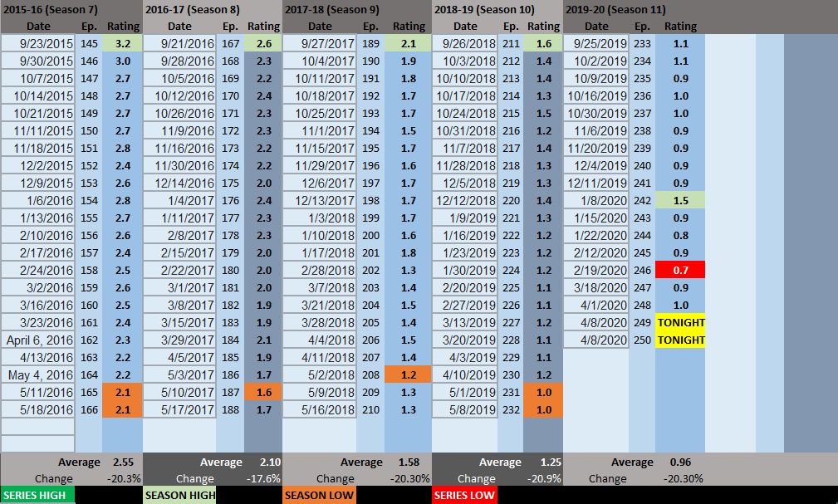Click the orange 1.6 rating for episode 187
This screenshot has height=504, width=838.
tap(263, 392)
